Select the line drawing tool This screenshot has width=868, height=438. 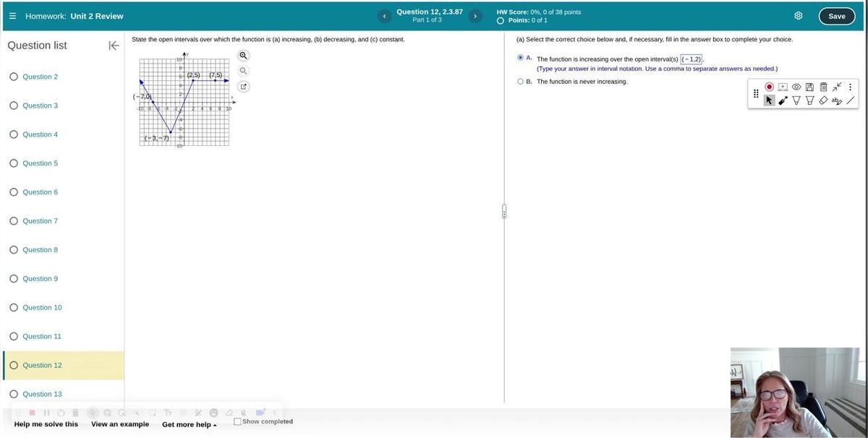pyautogui.click(x=851, y=100)
